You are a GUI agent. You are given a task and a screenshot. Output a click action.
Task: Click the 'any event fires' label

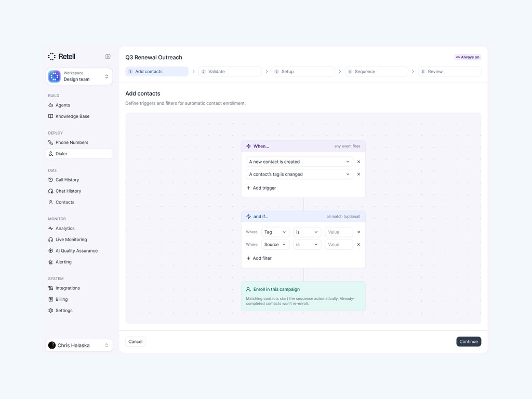[x=347, y=146]
